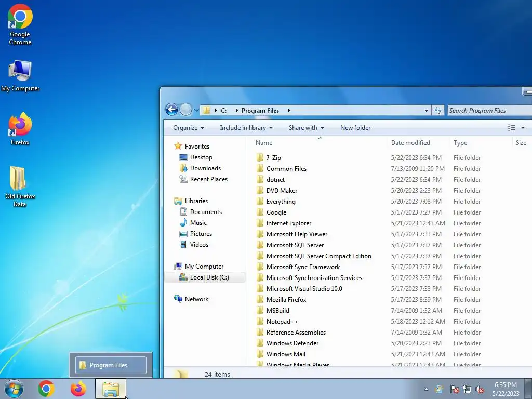Click the Network sidebar icon
Screen dimensions: 532x399
point(178,299)
